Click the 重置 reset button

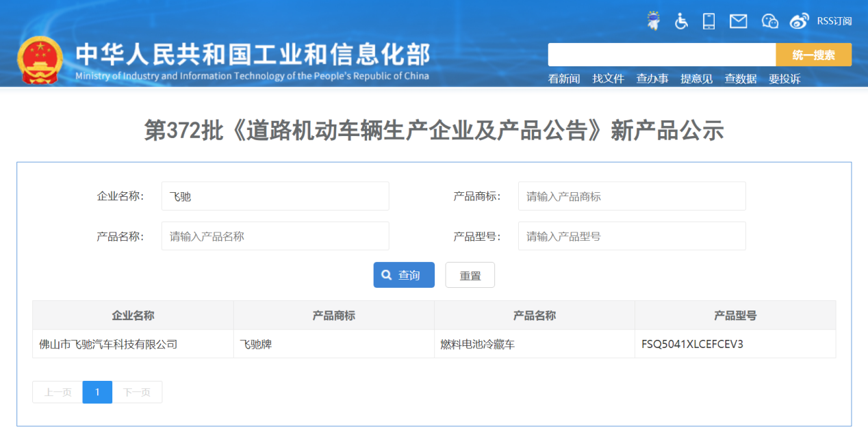470,274
